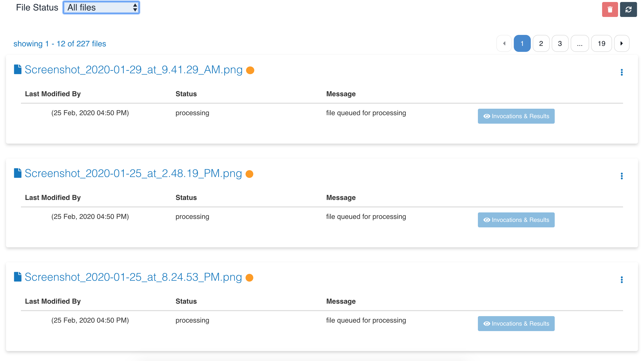Click the dark refresh button
This screenshot has height=361, width=644.
628,9
